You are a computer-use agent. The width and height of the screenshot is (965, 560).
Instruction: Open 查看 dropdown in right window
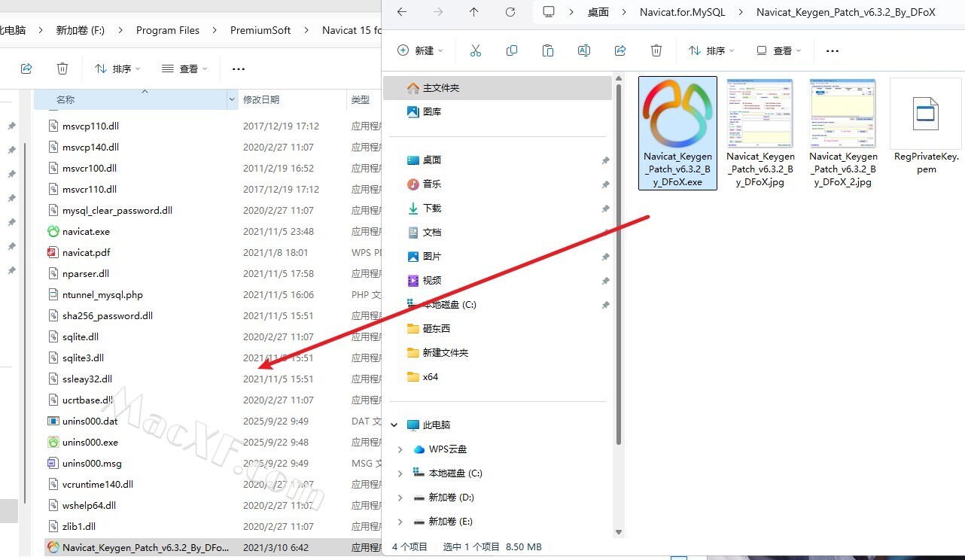(x=779, y=50)
